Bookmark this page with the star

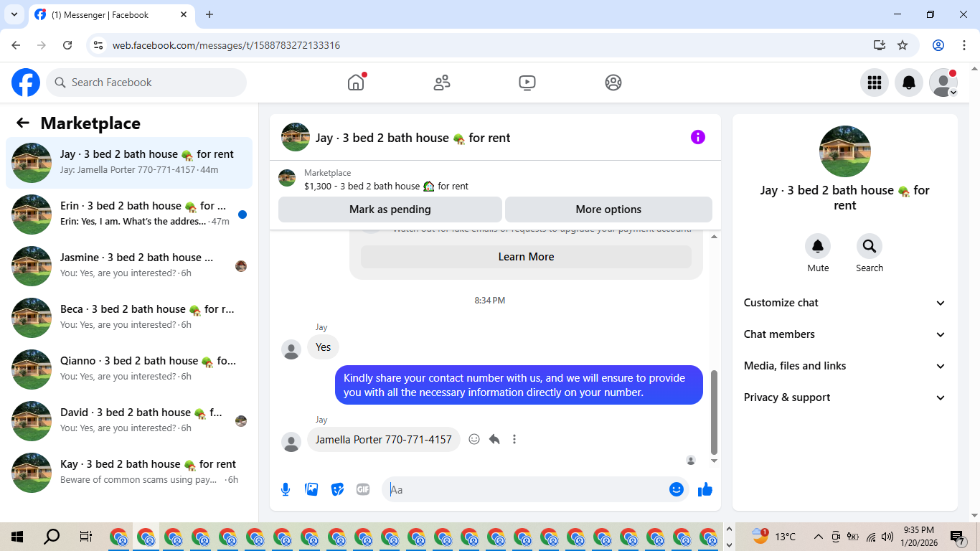[903, 45]
